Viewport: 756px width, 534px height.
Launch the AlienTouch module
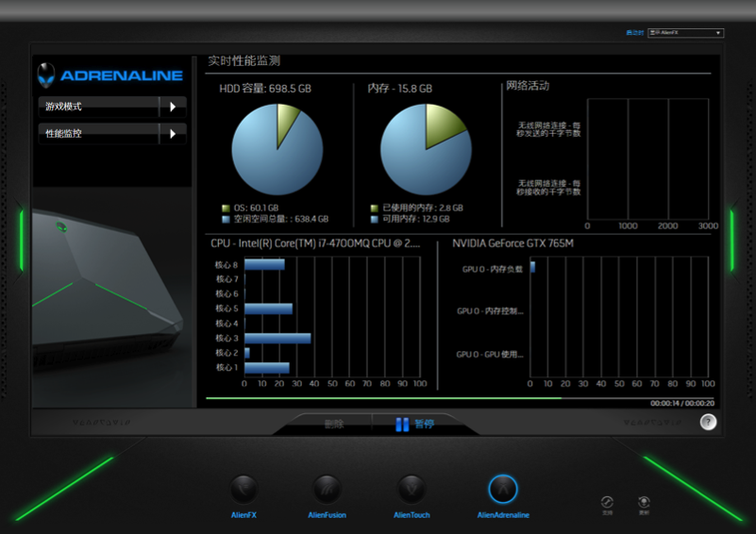[412, 490]
